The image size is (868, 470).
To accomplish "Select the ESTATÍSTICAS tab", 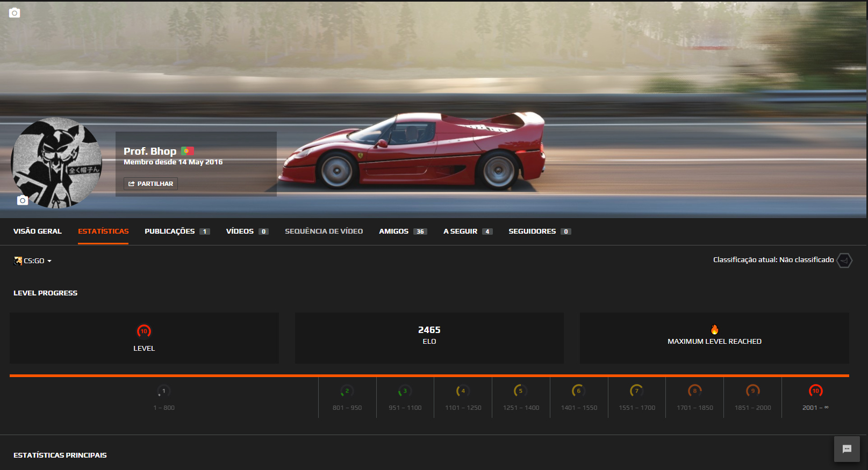I will click(103, 232).
